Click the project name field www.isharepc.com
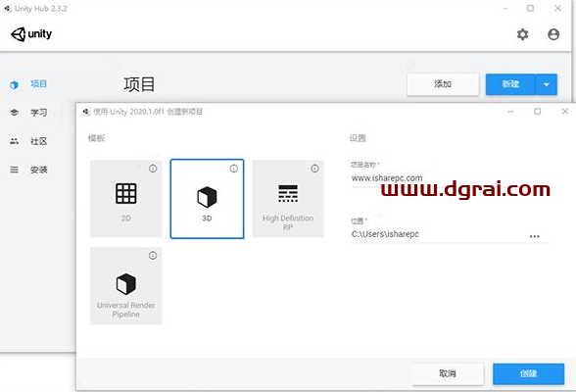The image size is (576, 392). 449,178
